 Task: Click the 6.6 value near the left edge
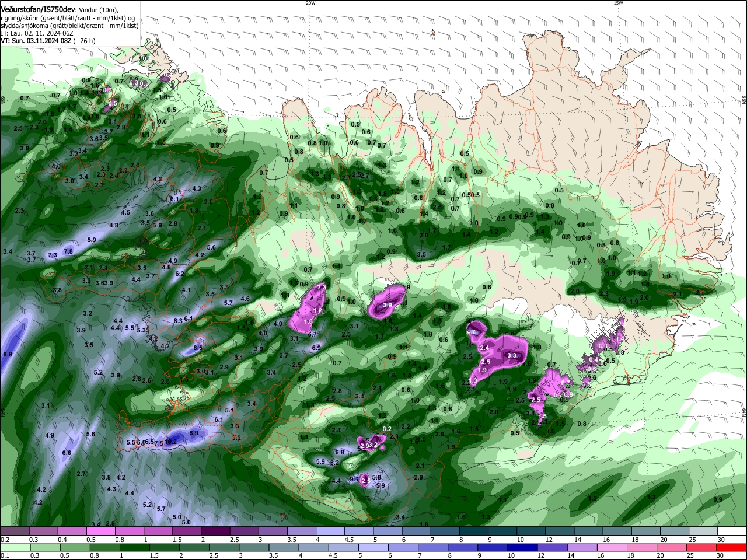pyautogui.click(x=67, y=453)
